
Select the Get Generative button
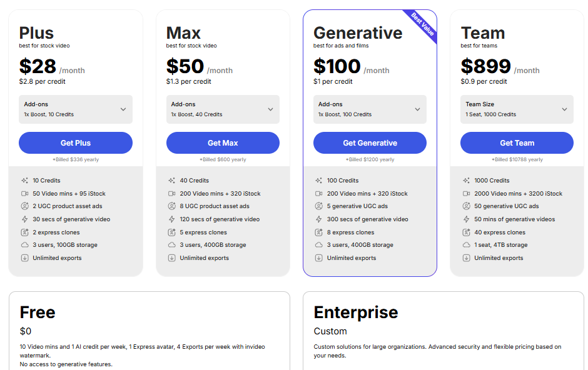point(370,142)
